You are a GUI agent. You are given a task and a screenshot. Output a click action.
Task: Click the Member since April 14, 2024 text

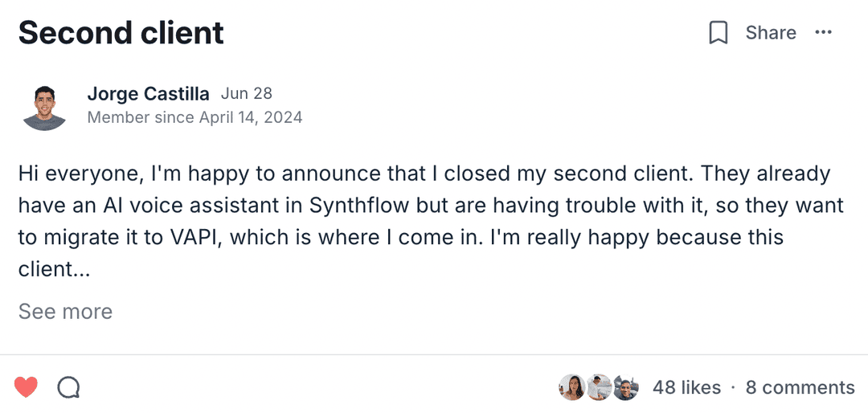click(194, 117)
